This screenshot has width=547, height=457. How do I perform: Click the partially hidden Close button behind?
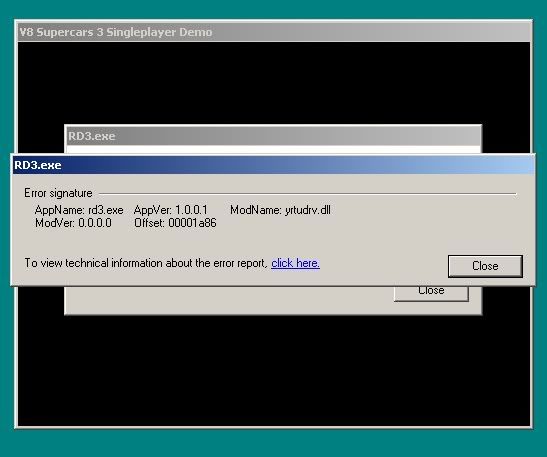tap(431, 293)
